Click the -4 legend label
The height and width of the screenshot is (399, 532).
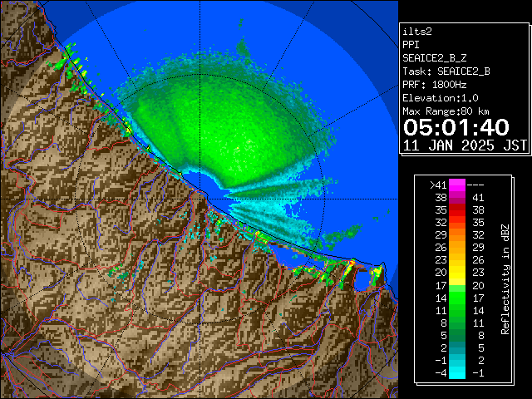(441, 373)
